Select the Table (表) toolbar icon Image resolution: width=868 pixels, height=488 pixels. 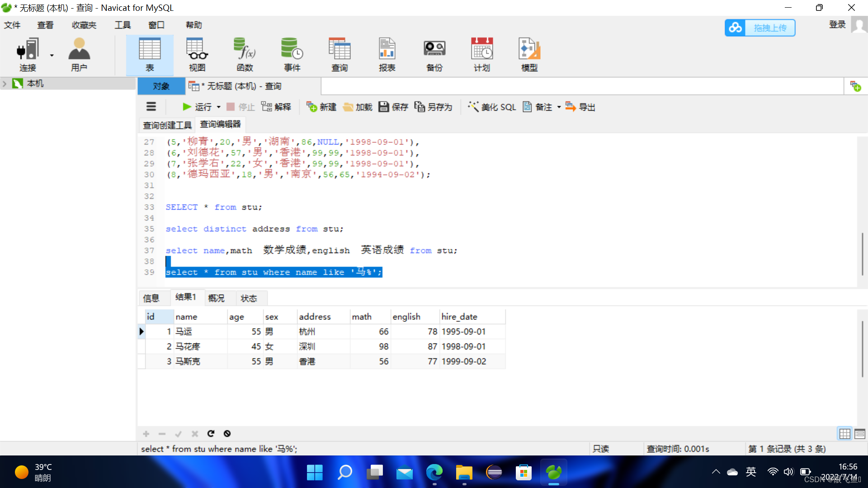[x=150, y=55]
